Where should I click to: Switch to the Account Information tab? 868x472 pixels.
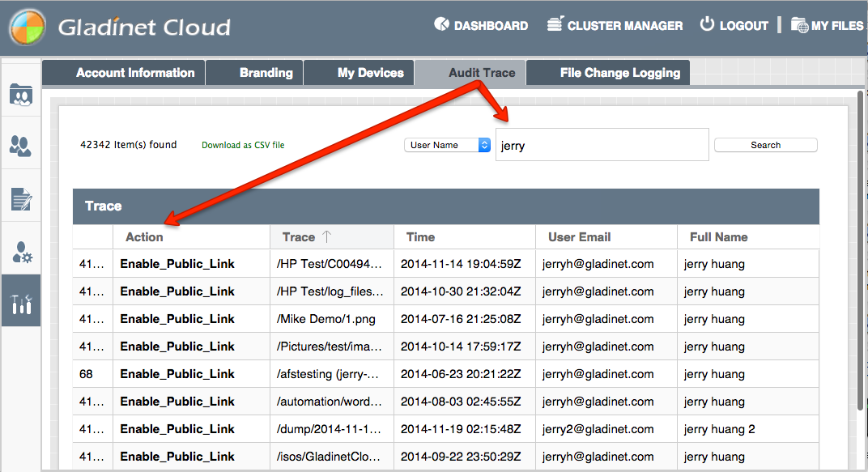124,73
